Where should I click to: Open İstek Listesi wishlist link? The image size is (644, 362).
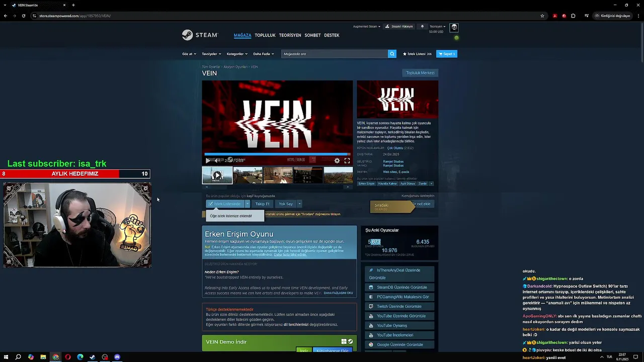(x=417, y=54)
